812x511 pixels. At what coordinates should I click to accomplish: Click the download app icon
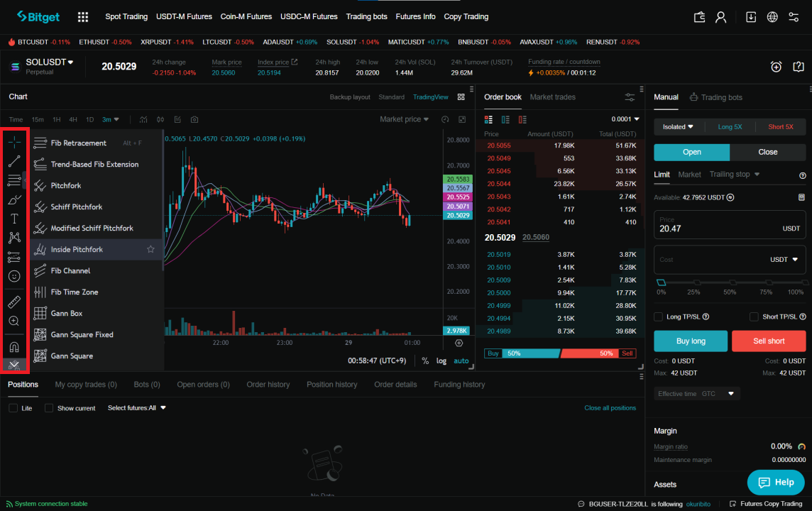click(x=750, y=17)
